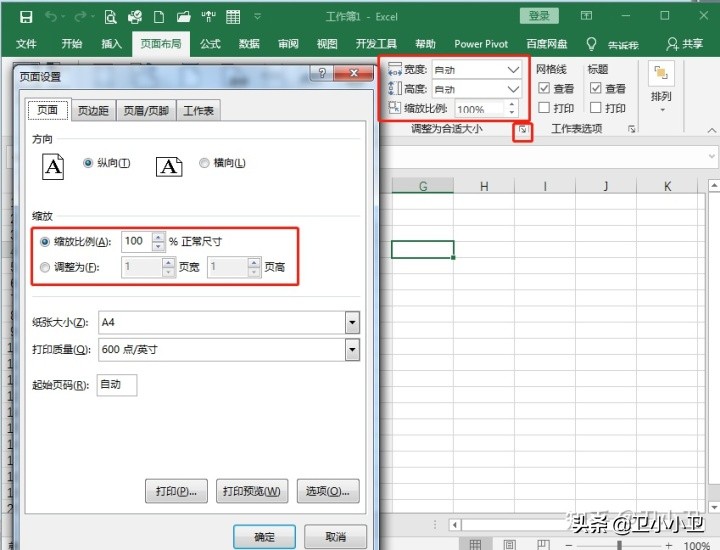720x550 pixels.
Task: Click the Print button in Page Setup
Action: pos(176,491)
